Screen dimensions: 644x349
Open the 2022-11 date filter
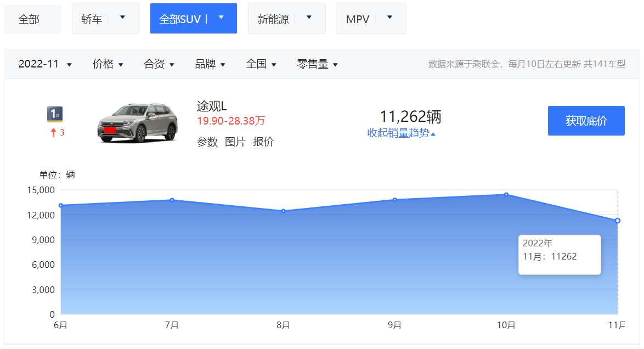(45, 64)
